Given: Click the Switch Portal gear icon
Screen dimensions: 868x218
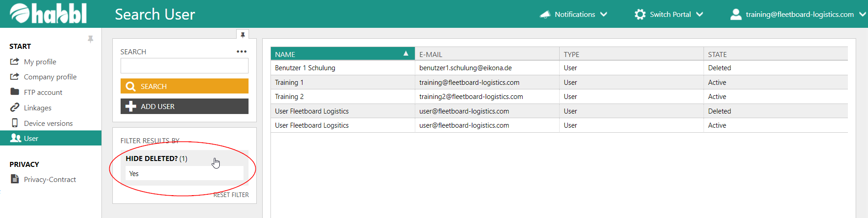Looking at the screenshot, I should (x=640, y=15).
